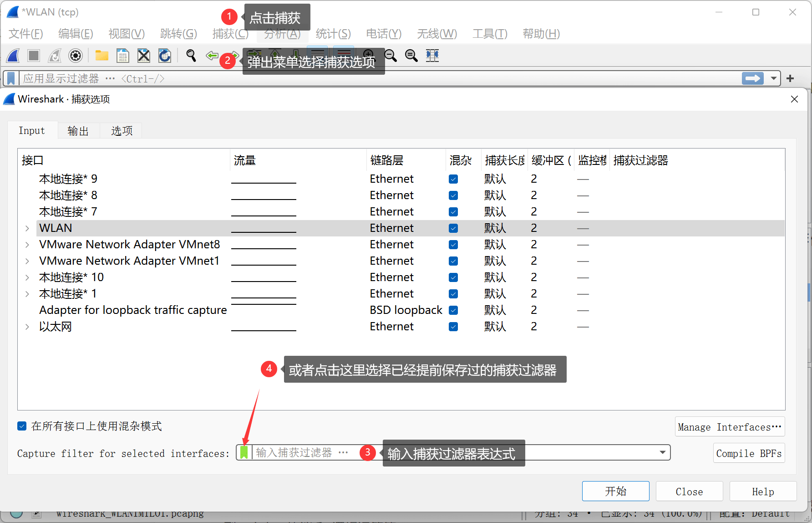Screen dimensions: 812x523
Task: Open the 工具(T) menu
Action: click(x=490, y=34)
